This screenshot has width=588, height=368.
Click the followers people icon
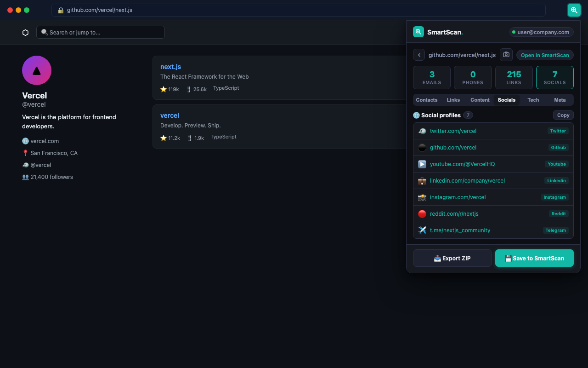[x=25, y=177]
